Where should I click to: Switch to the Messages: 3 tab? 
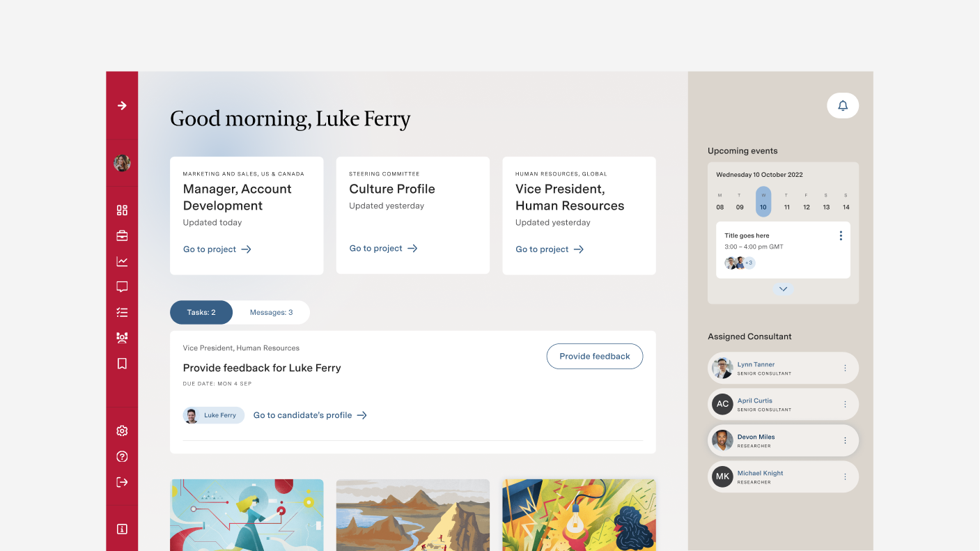(x=271, y=312)
